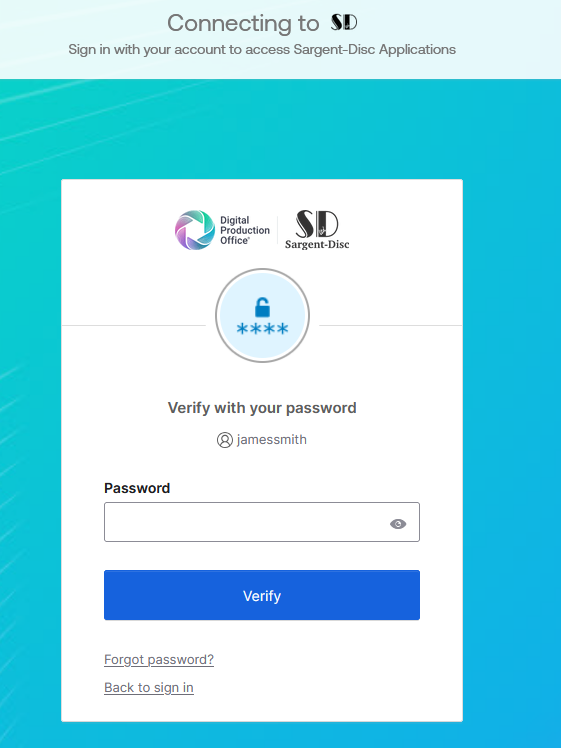This screenshot has height=748, width=561.
Task: Click the blue asterisks under the padlock
Action: 262,329
